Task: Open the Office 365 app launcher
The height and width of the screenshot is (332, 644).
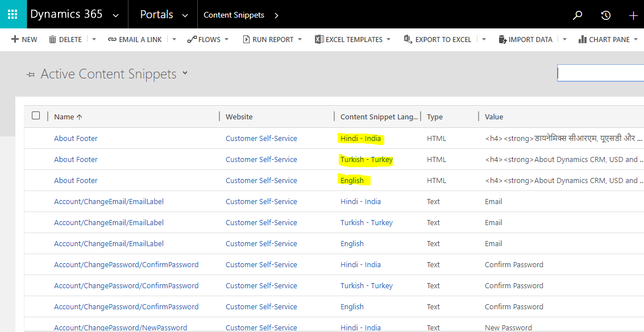Action: coord(12,14)
